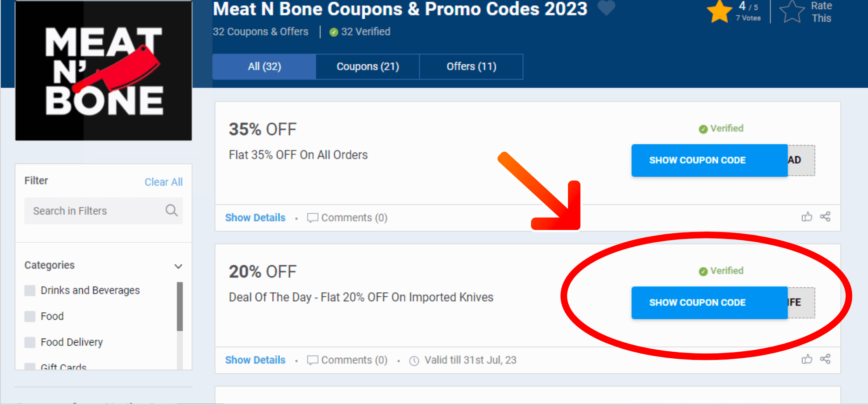Collapse the Categories section chevron

click(x=178, y=266)
